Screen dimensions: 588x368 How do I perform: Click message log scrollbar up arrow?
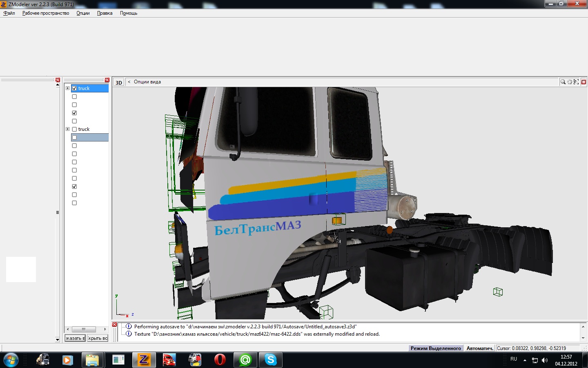coord(583,326)
